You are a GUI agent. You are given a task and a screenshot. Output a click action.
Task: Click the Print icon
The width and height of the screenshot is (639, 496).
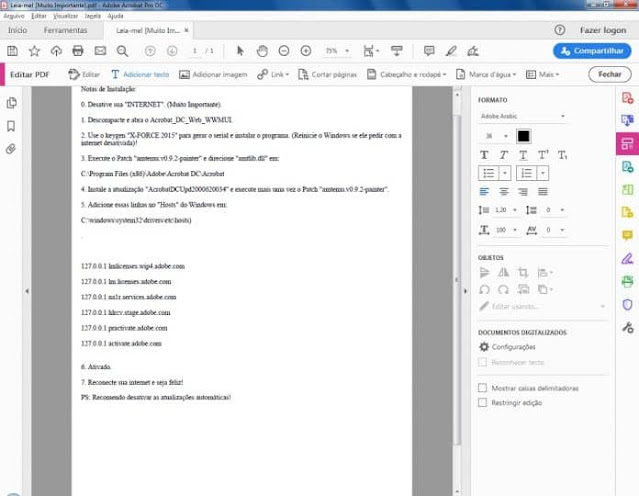pos(78,51)
